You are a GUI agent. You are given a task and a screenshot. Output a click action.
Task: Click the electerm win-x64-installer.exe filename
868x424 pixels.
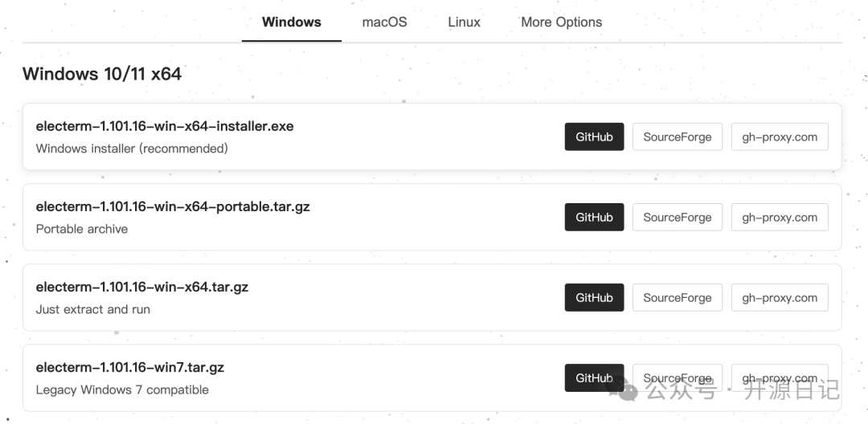click(165, 126)
